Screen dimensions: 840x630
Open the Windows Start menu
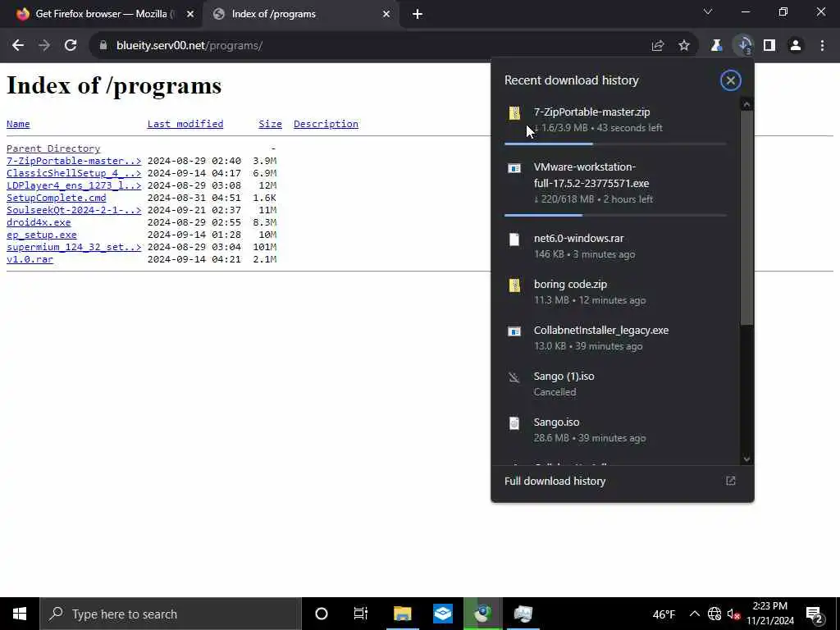(20, 614)
